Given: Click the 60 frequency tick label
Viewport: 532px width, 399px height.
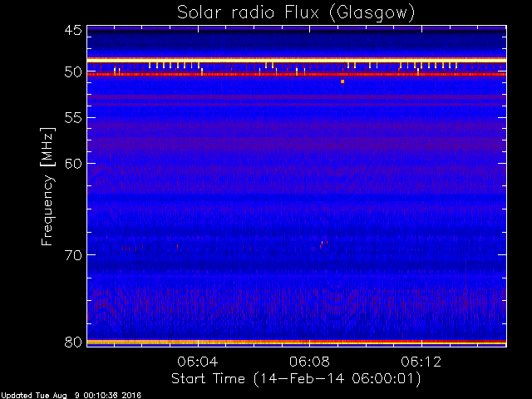Looking at the screenshot, I should click(73, 164).
